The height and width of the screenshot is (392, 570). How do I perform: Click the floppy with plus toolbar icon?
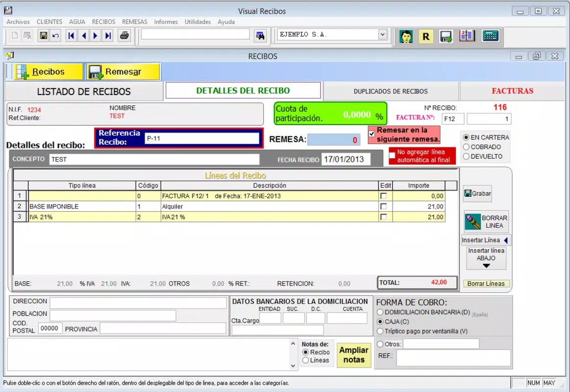tap(446, 36)
